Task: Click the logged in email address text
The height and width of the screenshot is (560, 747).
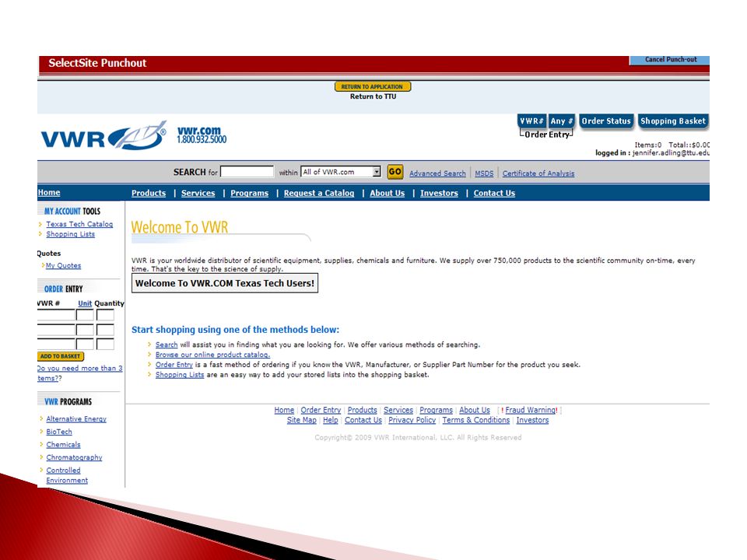Action: (671, 153)
